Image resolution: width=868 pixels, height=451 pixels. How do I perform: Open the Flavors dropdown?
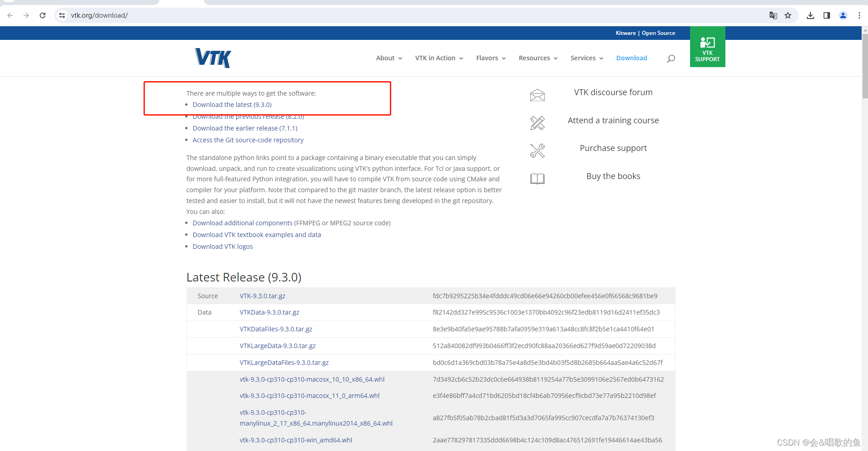pyautogui.click(x=487, y=58)
